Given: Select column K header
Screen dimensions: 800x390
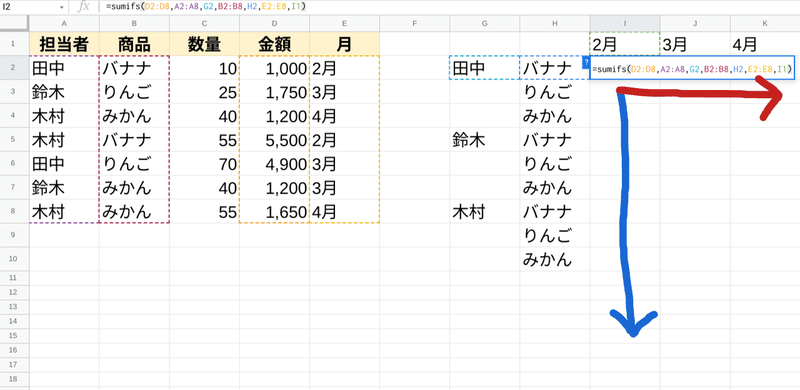Looking at the screenshot, I should click(765, 23).
